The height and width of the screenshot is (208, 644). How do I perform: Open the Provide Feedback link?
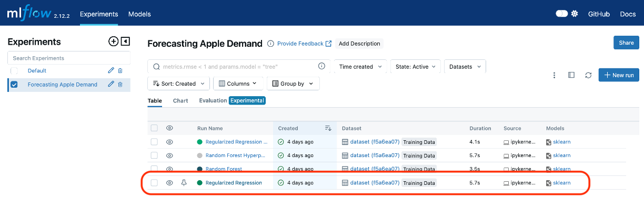[x=304, y=44]
